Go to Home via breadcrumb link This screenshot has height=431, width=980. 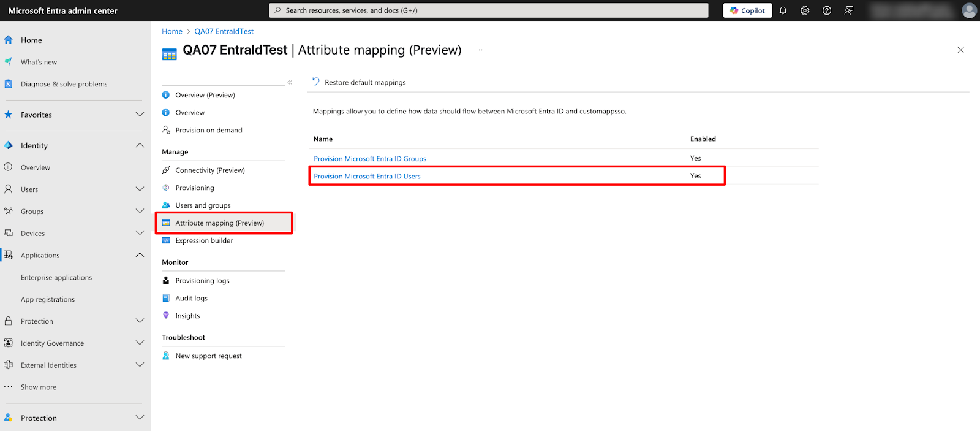172,31
